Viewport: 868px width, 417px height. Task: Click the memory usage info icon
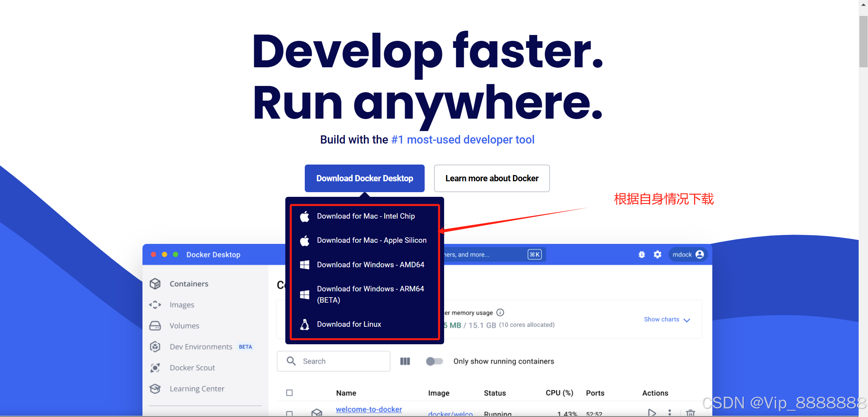(500, 312)
